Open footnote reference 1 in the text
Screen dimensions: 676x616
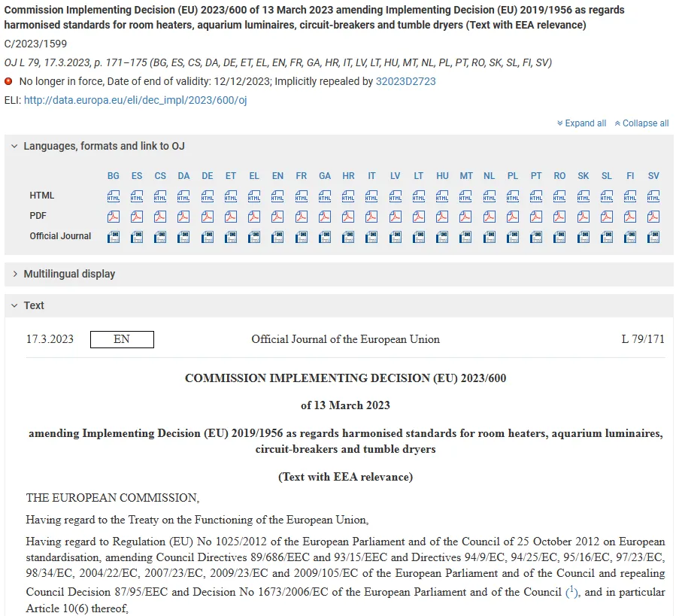point(571,591)
